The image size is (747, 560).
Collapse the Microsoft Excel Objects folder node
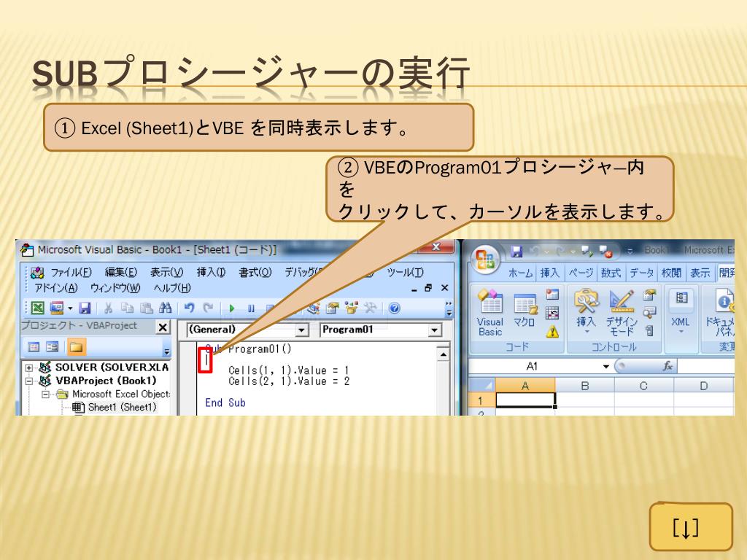45,394
